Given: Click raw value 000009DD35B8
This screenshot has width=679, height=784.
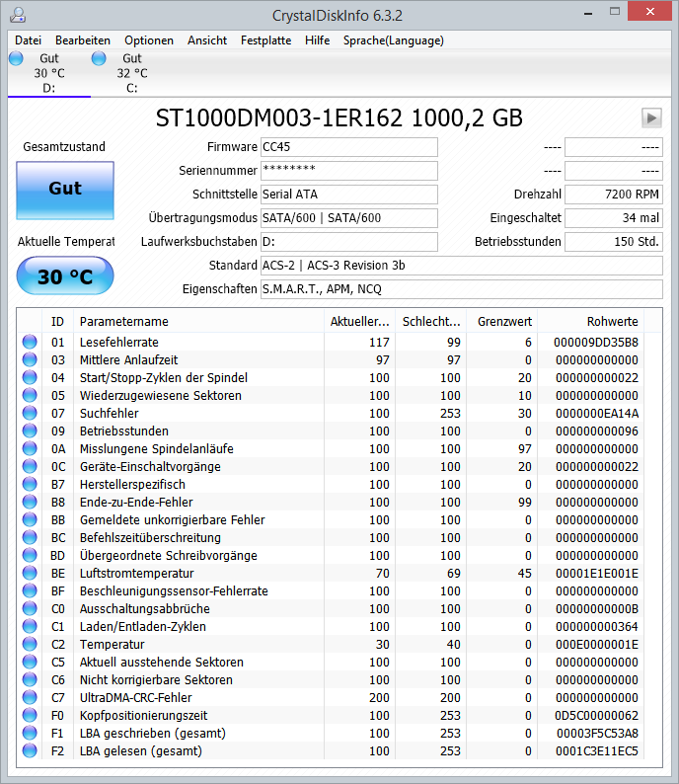Looking at the screenshot, I should [x=595, y=342].
